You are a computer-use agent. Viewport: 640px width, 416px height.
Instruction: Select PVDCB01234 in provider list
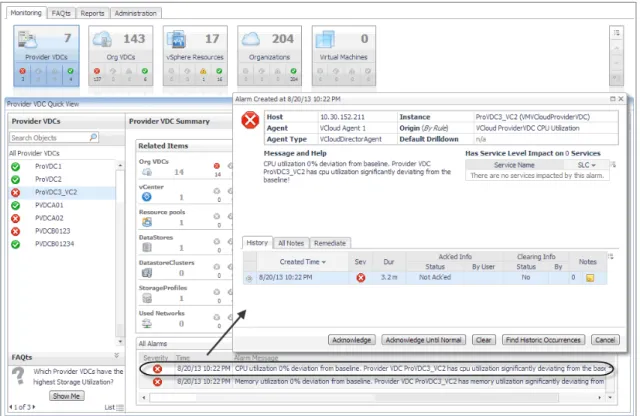pyautogui.click(x=55, y=244)
